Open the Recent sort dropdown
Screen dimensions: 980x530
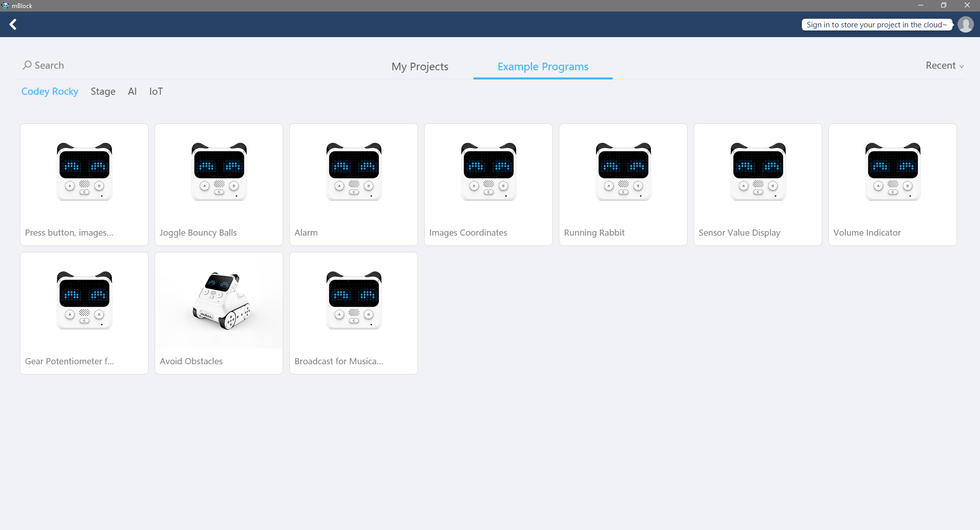(944, 66)
